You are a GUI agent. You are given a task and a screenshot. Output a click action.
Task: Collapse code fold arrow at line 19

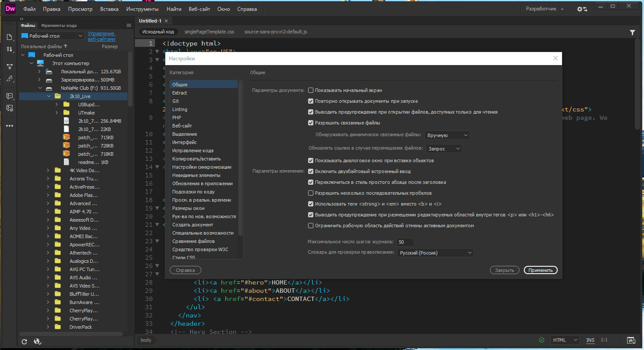coord(158,208)
